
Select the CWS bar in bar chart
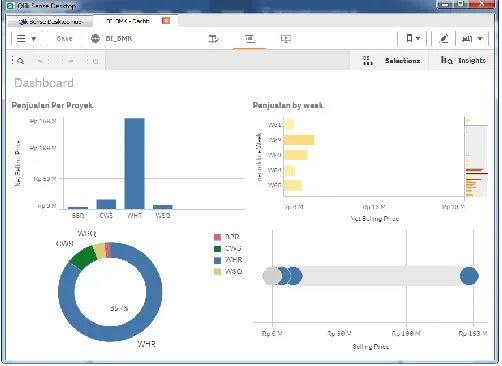pyautogui.click(x=106, y=204)
